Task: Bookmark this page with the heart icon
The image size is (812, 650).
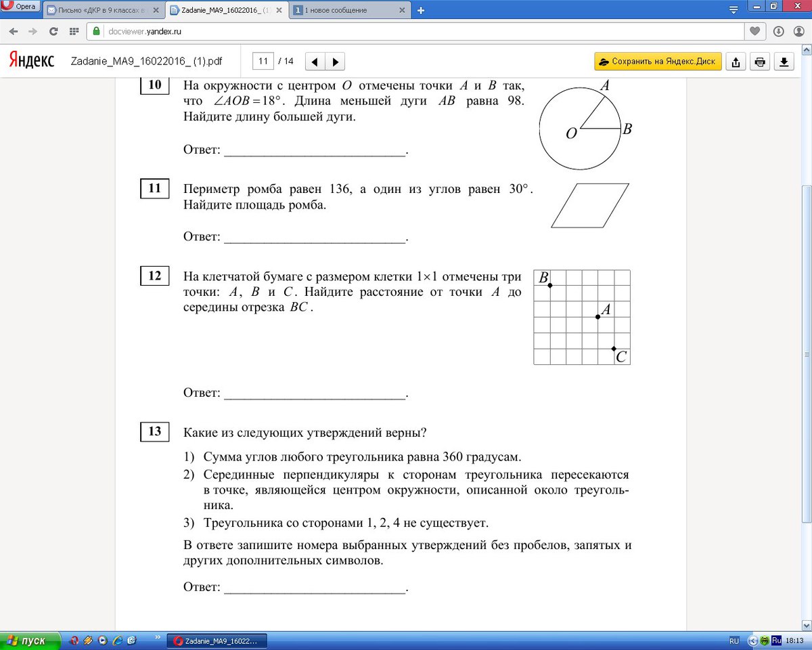Action: coord(754,31)
